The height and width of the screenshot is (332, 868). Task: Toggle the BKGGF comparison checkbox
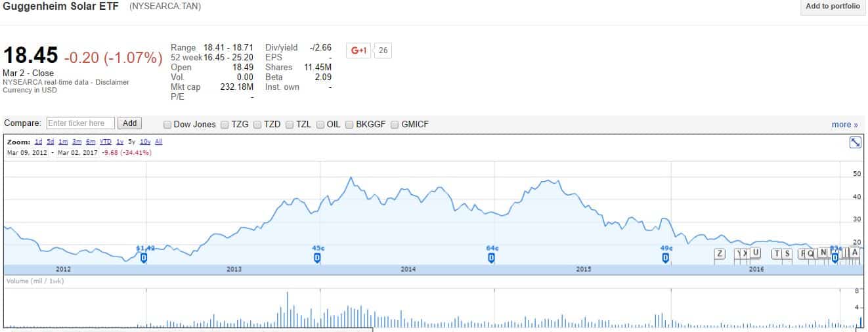point(349,125)
